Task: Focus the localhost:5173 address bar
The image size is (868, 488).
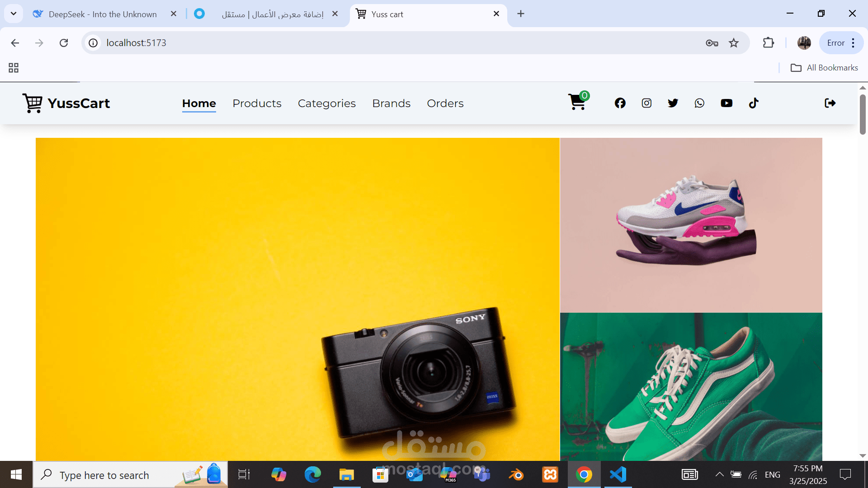Action: point(398,43)
